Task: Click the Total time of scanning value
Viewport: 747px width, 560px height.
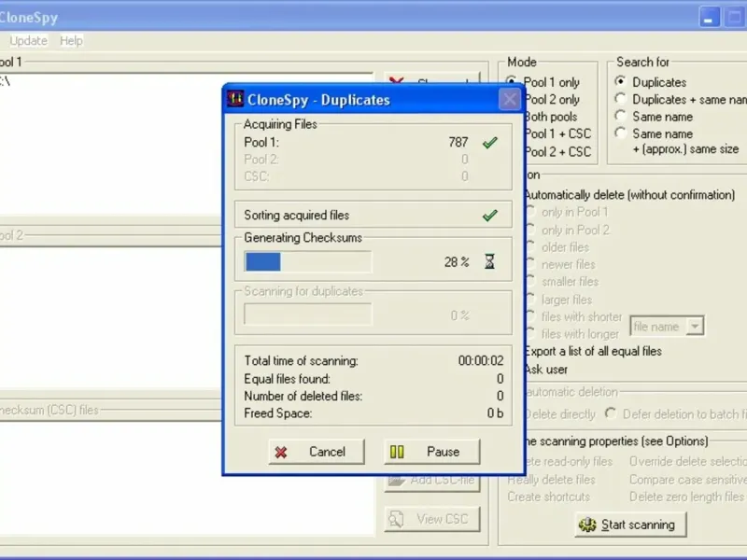Action: [x=481, y=361]
